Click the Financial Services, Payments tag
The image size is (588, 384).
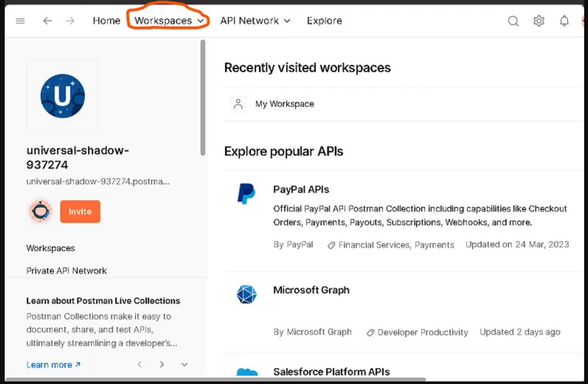[x=396, y=245]
